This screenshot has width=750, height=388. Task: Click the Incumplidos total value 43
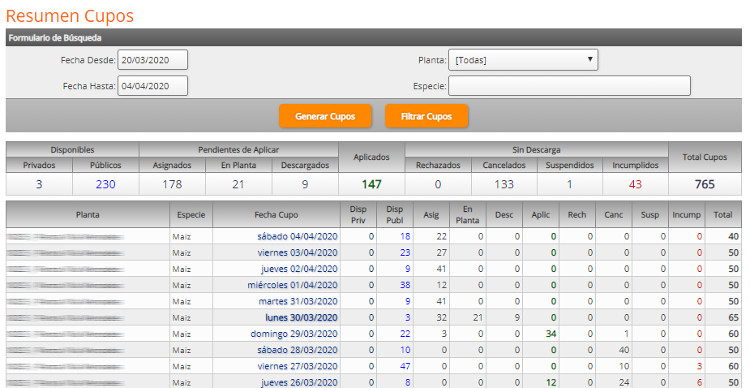635,184
